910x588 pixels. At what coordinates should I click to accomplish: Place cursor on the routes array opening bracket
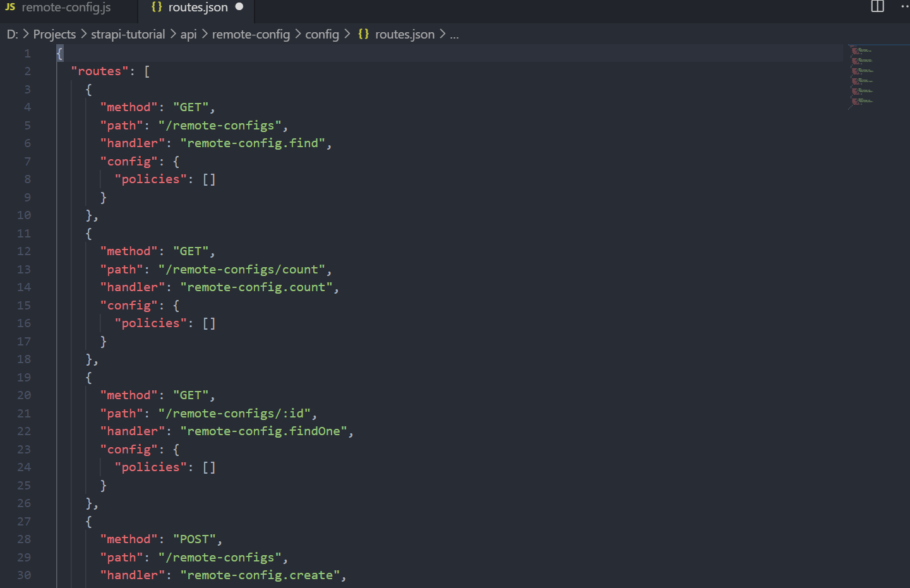[x=147, y=71]
